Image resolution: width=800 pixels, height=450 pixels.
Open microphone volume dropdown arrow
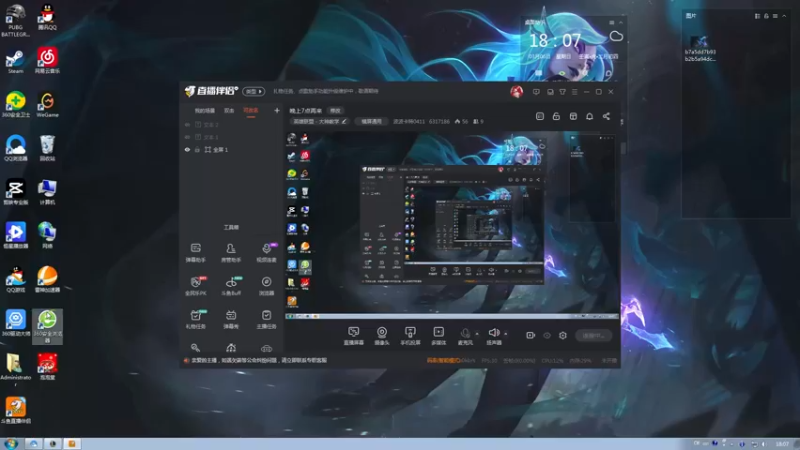coord(477,334)
